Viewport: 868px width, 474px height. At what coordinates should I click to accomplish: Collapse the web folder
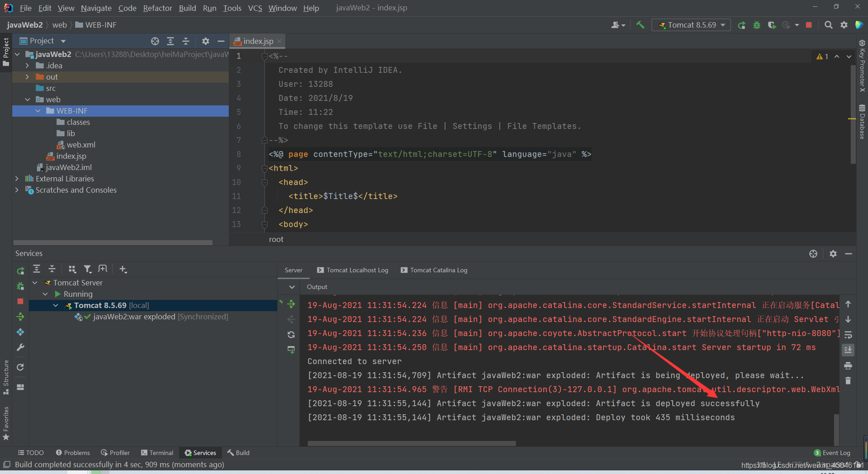coord(27,100)
